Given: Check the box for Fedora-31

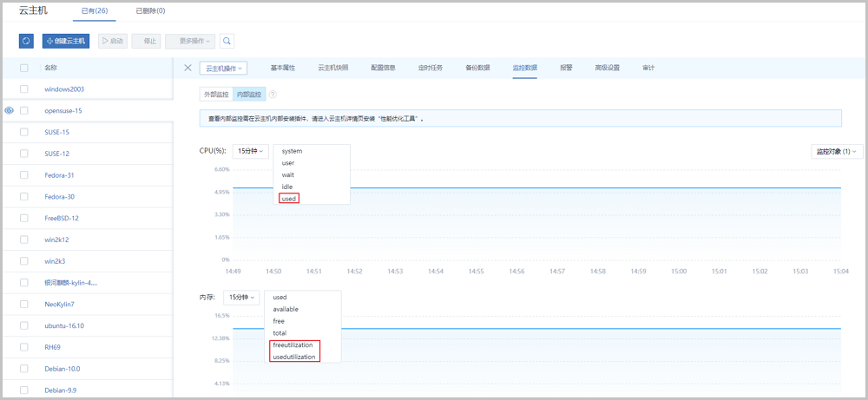Looking at the screenshot, I should (24, 175).
